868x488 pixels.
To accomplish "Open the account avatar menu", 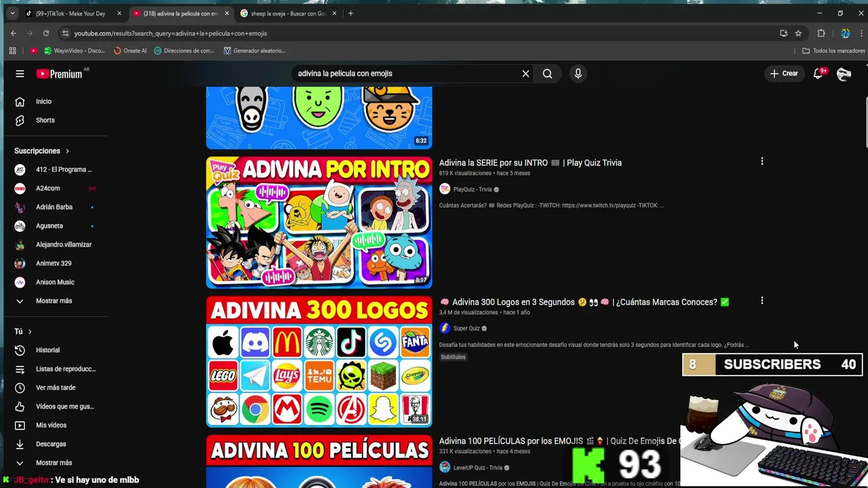I will coord(844,74).
